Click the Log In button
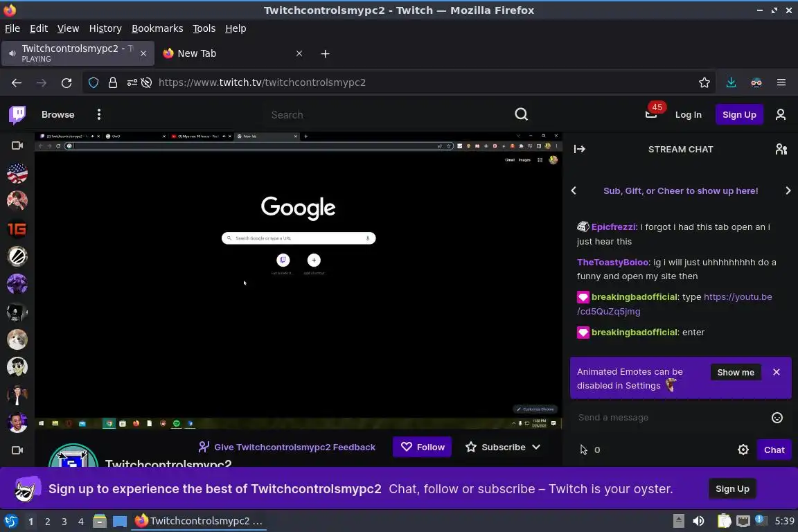798x532 pixels. (688, 114)
